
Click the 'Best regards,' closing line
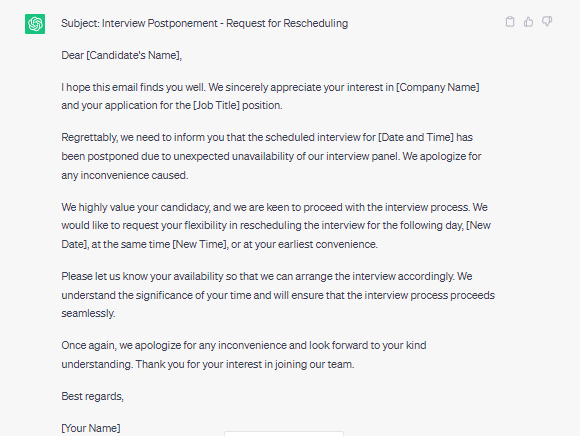point(92,396)
